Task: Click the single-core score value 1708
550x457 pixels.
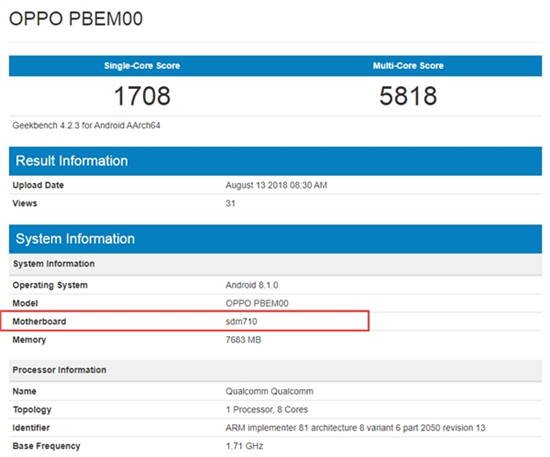Action: click(142, 96)
